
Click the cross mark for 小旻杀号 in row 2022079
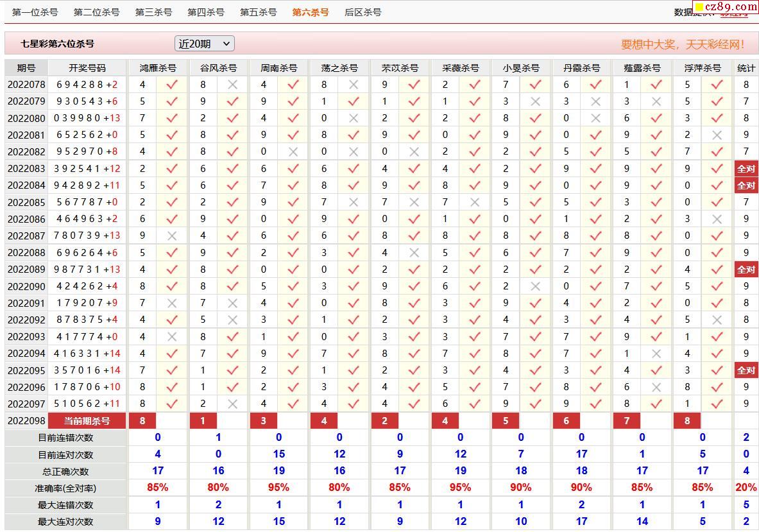535,101
